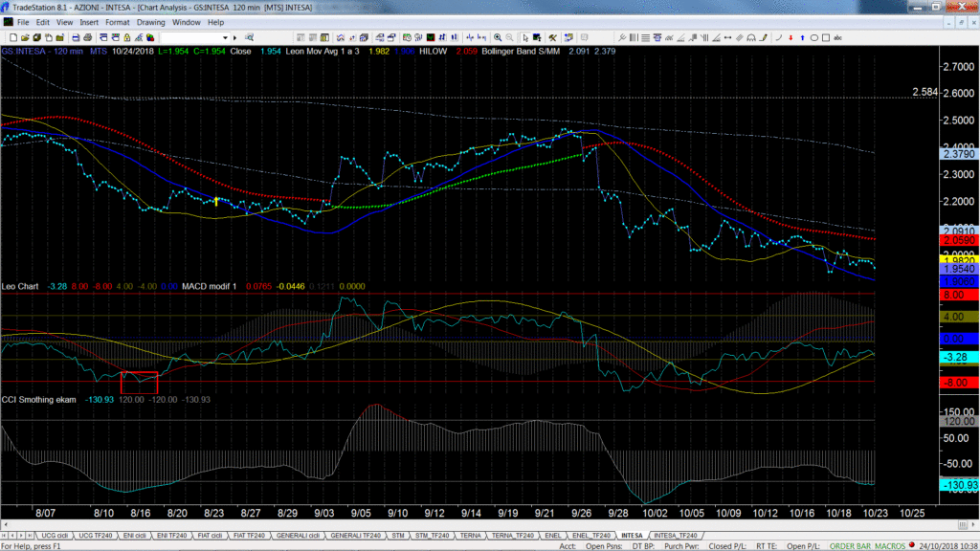The image size is (980, 551).
Task: Click the Zoom out magnifier icon
Action: tap(509, 37)
